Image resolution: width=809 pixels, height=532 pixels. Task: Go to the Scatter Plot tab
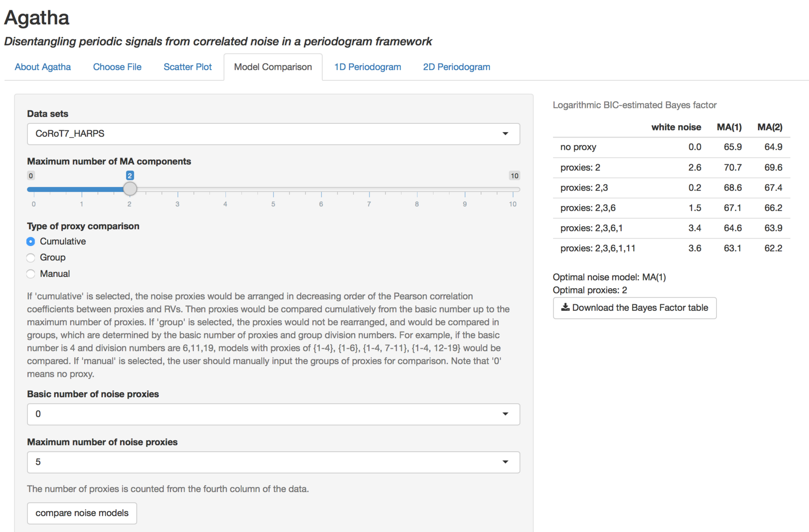[x=188, y=67]
